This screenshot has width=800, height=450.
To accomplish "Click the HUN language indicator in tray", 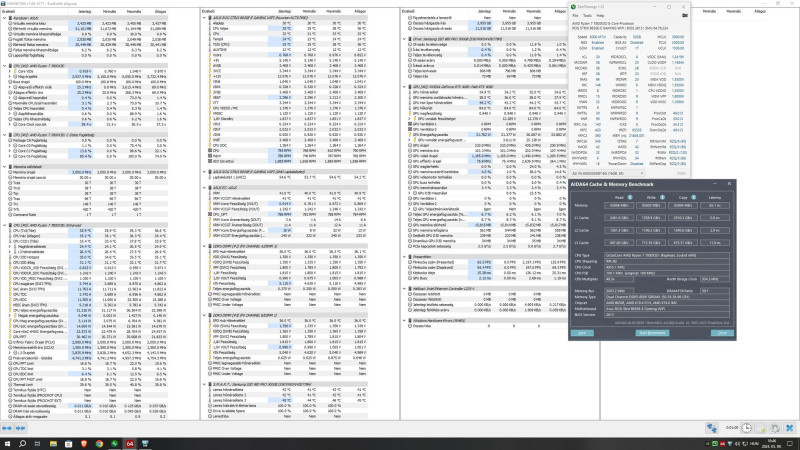I will [756, 444].
